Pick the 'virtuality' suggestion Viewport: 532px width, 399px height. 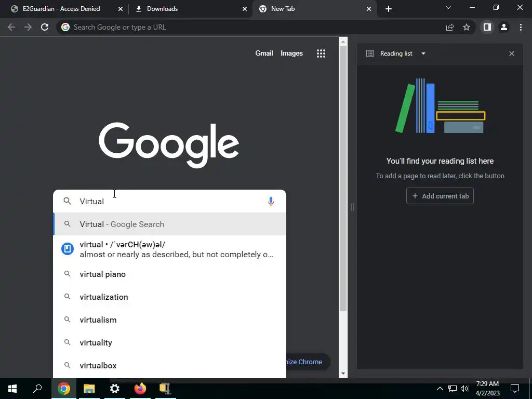170,343
